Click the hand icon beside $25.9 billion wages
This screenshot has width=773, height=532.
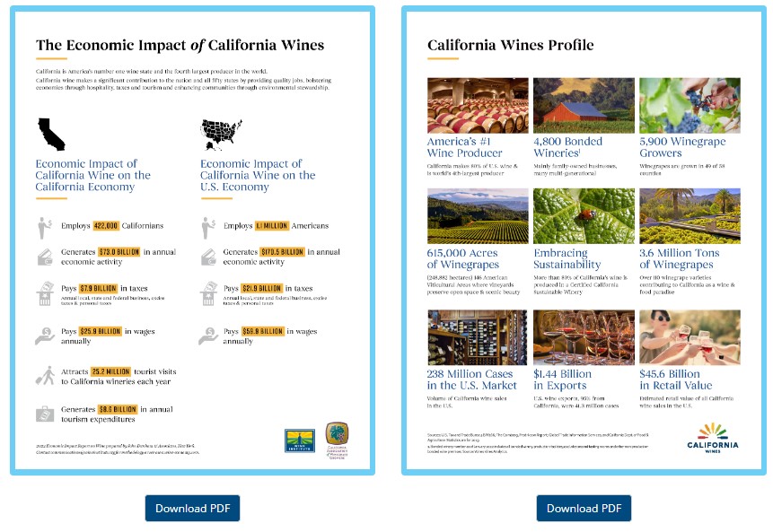[x=45, y=336]
